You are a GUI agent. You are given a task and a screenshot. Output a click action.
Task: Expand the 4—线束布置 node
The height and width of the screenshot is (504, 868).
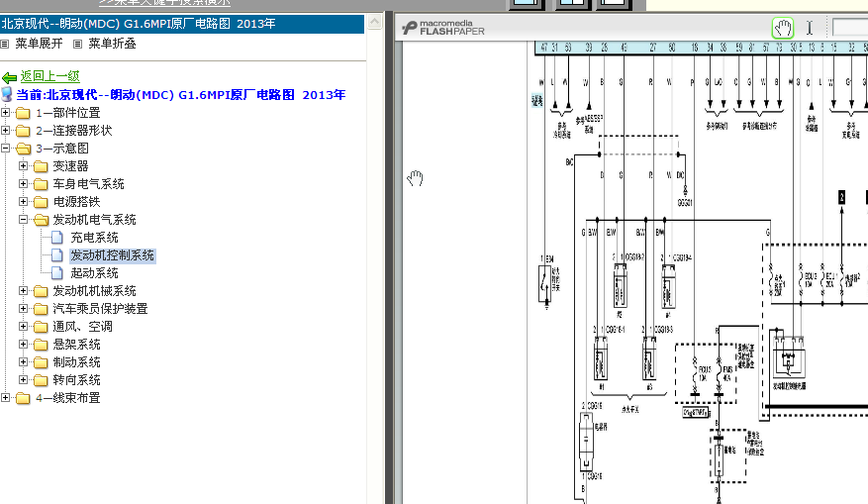(x=5, y=397)
